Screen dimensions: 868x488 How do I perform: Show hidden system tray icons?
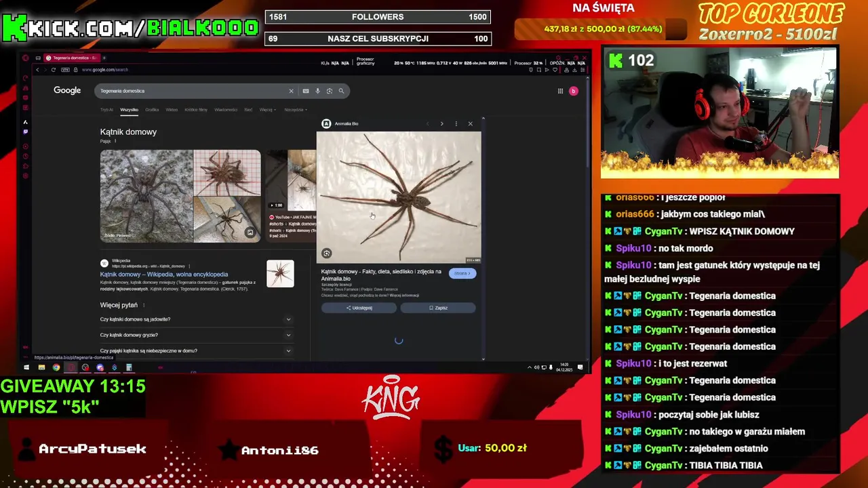pos(530,367)
